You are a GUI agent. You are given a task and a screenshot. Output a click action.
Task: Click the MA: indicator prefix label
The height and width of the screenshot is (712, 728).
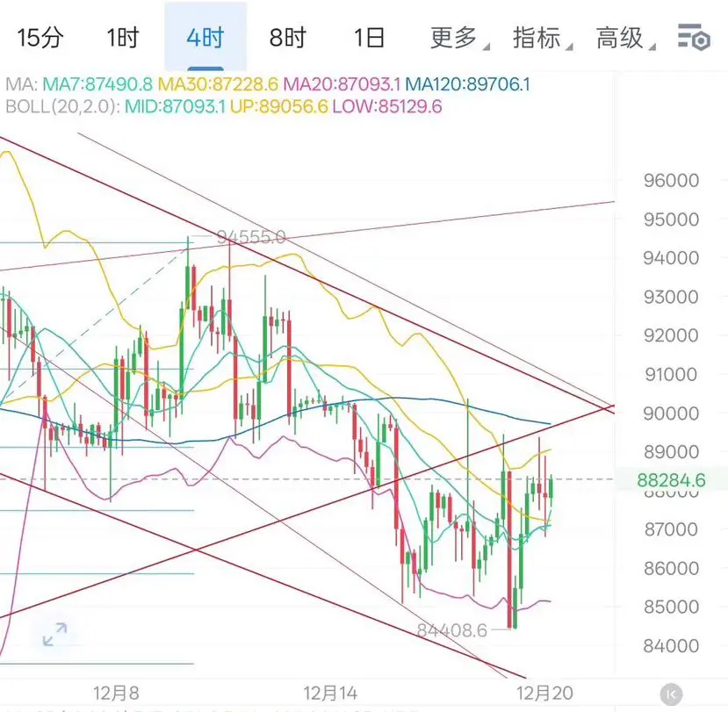21,84
